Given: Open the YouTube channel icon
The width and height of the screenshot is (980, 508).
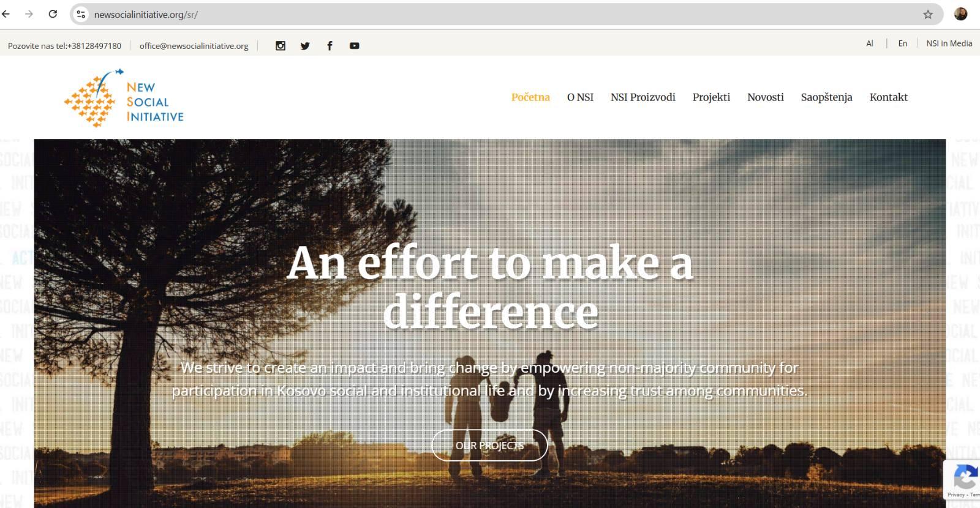Looking at the screenshot, I should [354, 46].
